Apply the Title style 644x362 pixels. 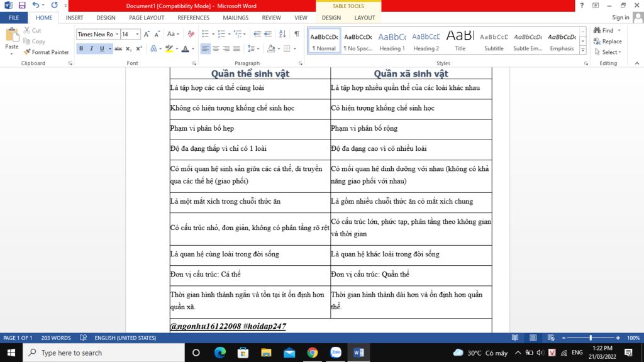460,41
